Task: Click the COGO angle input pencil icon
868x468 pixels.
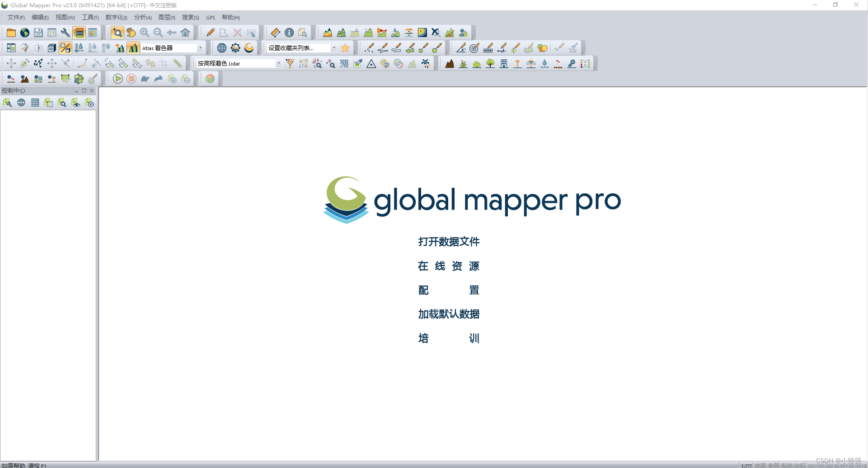Action: coord(461,48)
